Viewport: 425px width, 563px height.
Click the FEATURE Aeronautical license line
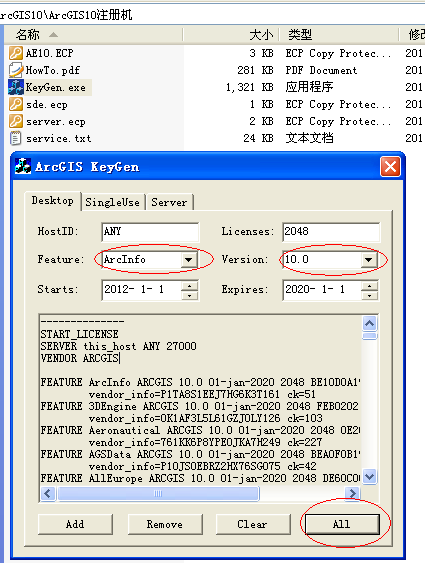click(199, 430)
